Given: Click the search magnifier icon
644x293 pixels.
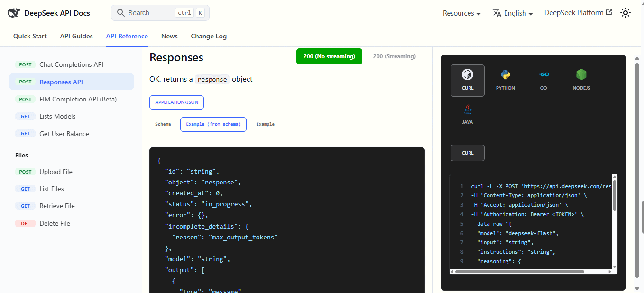Looking at the screenshot, I should click(x=121, y=13).
